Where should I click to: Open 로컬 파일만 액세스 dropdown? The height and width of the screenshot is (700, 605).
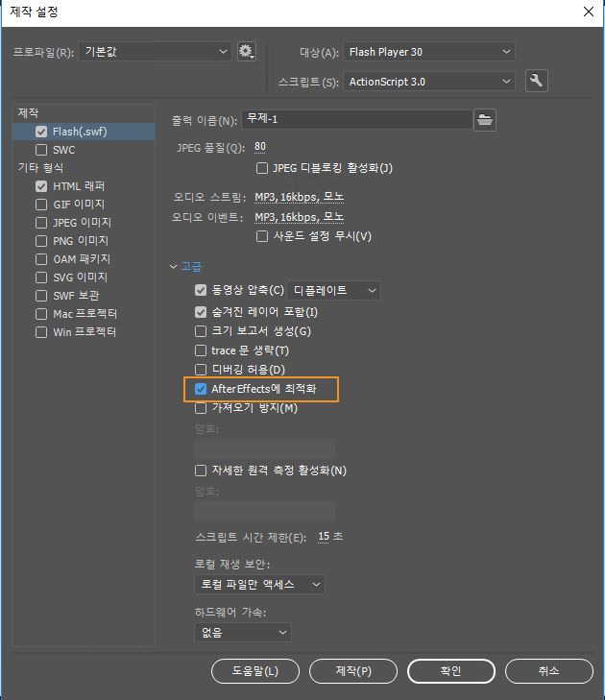(x=259, y=585)
